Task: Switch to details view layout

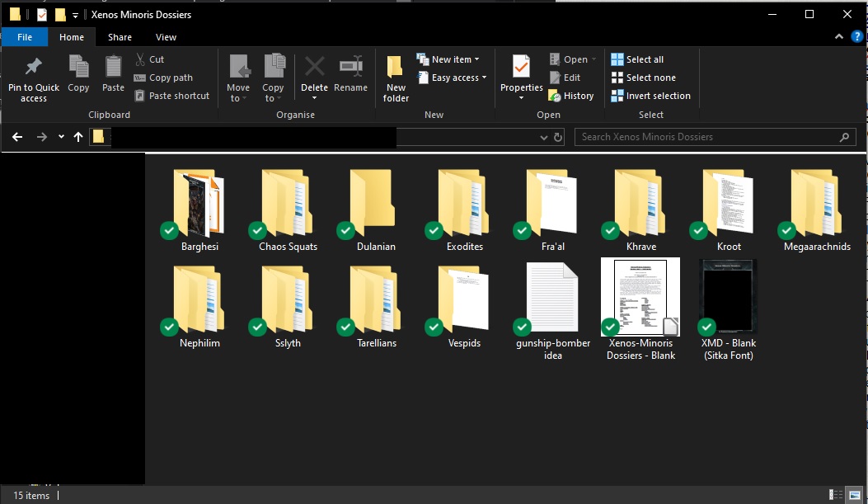Action: (835, 495)
